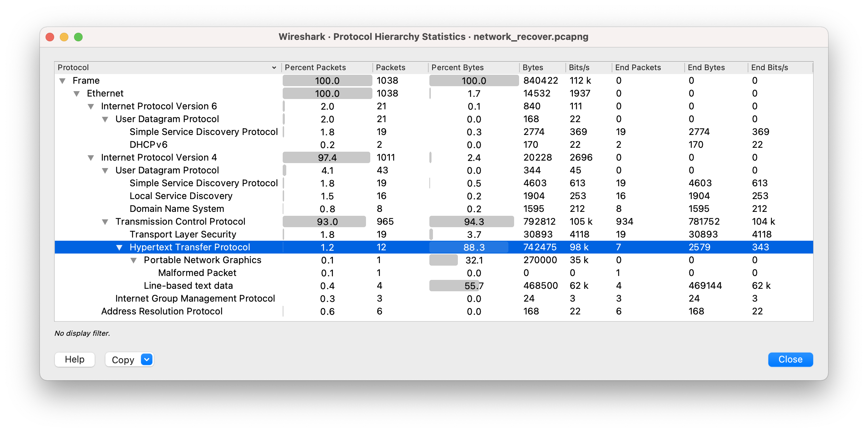
Task: Collapse Portable Network Graphics node
Action: (134, 260)
